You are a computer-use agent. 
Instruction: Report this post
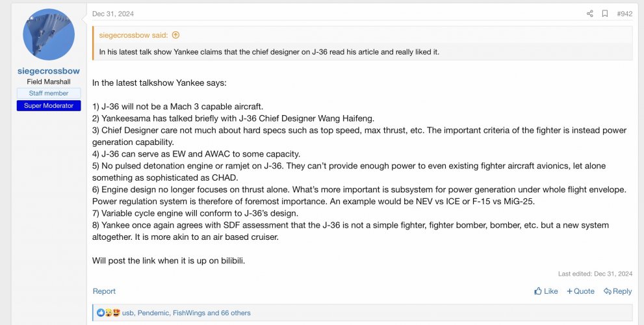(x=104, y=291)
